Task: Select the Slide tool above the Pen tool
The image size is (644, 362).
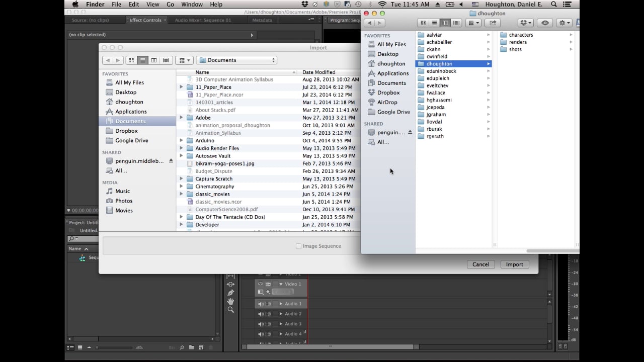Action: pyautogui.click(x=230, y=284)
